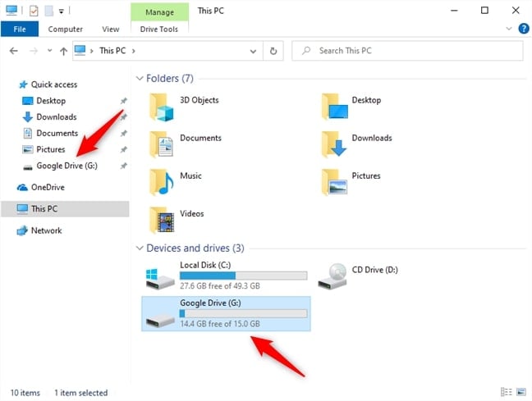
Task: Select the Documents folder icon in Folders
Action: point(162,144)
